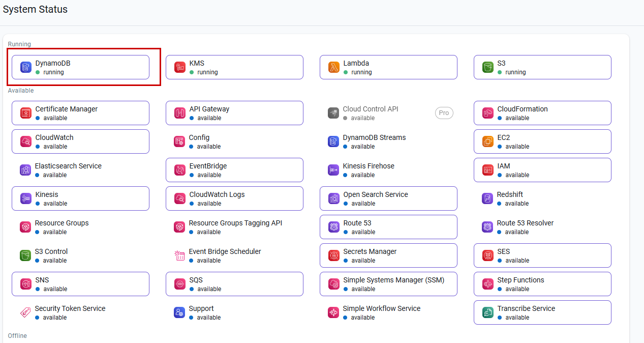
Task: Open the Lambda service card
Action: tap(388, 67)
